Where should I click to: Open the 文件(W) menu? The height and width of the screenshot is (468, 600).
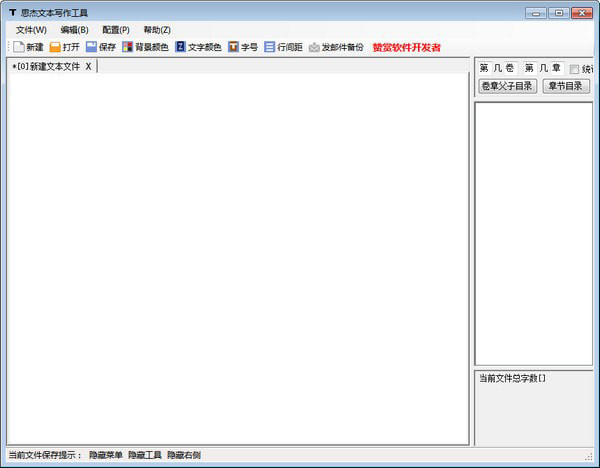(31, 30)
